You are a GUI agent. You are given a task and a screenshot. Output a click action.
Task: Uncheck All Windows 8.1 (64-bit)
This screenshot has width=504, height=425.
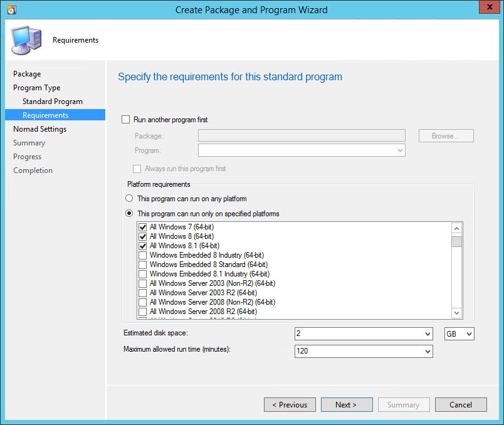pos(143,246)
